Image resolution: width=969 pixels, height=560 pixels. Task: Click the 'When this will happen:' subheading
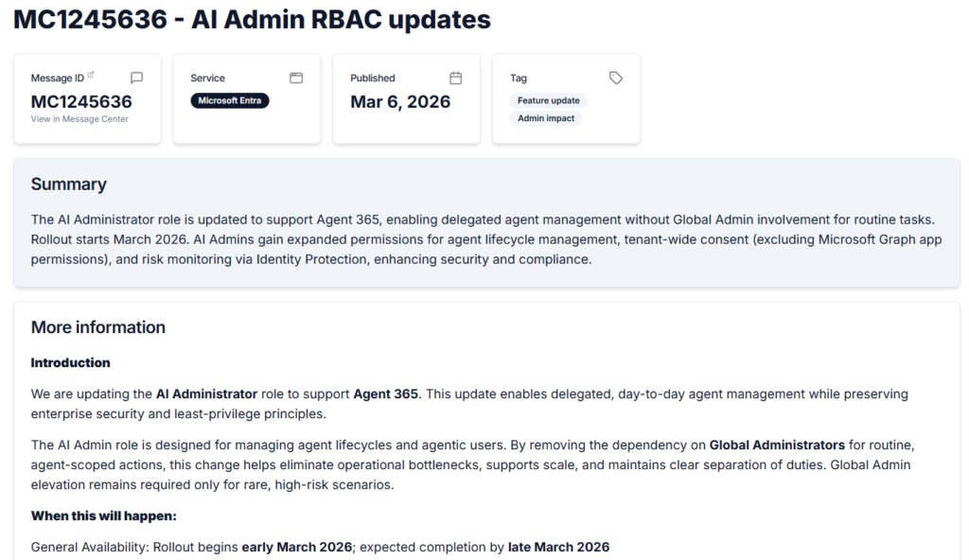pos(104,516)
